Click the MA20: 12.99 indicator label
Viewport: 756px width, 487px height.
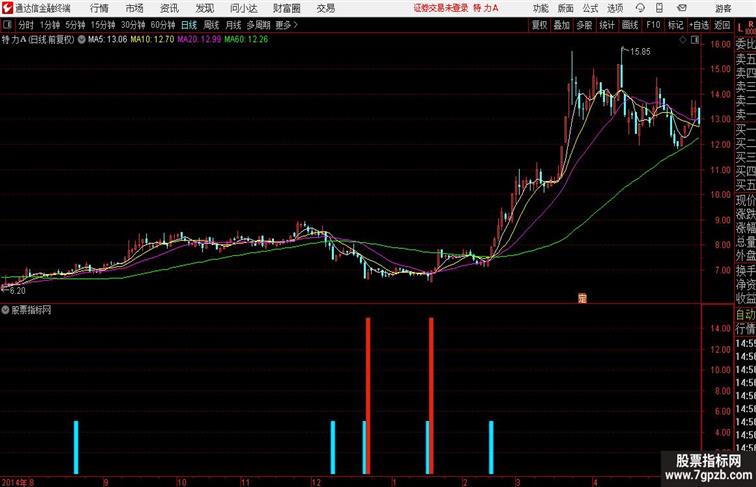click(199, 40)
